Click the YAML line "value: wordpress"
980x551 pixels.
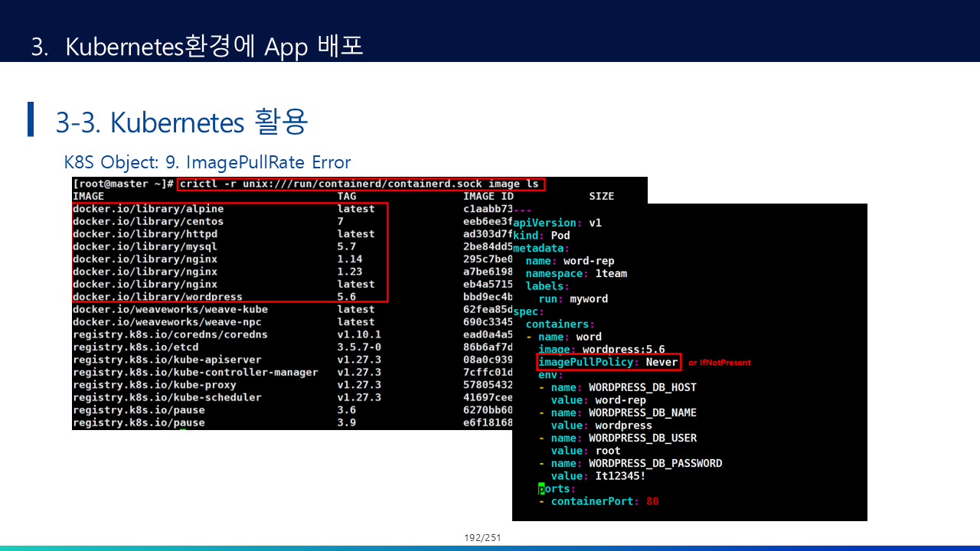click(x=602, y=425)
